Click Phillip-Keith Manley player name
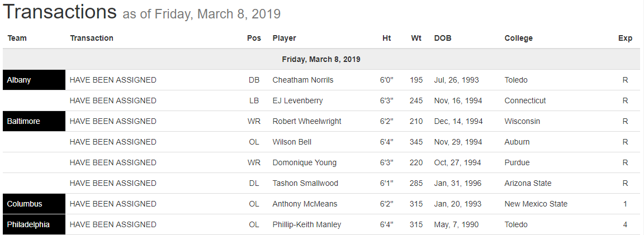 (306, 224)
